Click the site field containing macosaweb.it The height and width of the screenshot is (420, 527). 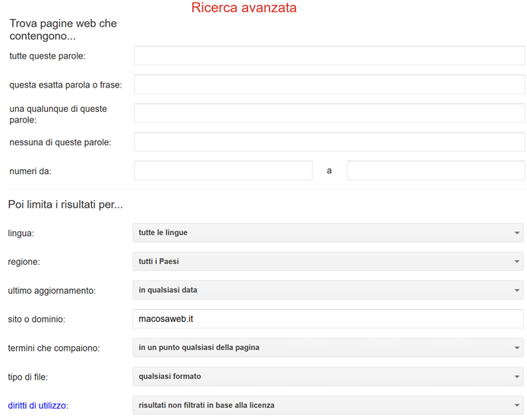point(328,319)
